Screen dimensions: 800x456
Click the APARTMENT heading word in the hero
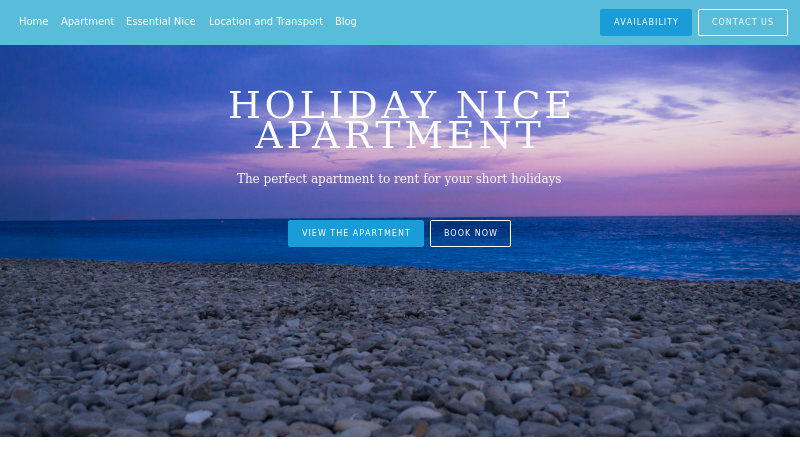coord(398,135)
